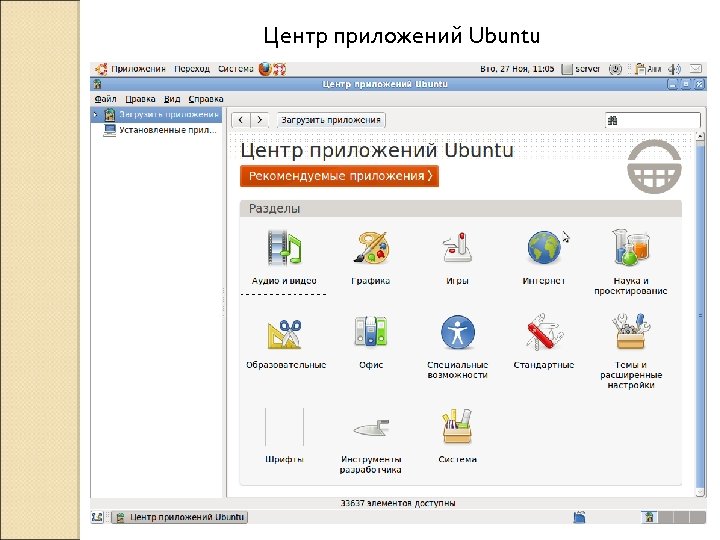Go forward with the right arrow button
This screenshot has width=720, height=540.
(x=259, y=120)
